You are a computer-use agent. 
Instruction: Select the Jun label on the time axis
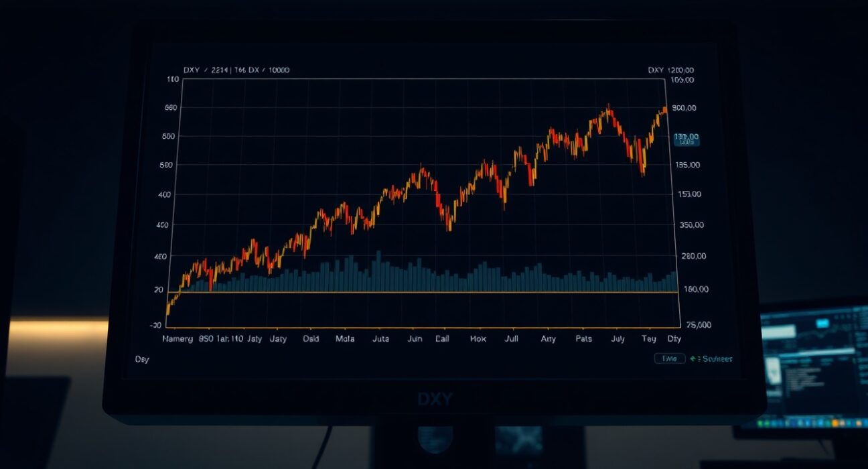click(414, 338)
